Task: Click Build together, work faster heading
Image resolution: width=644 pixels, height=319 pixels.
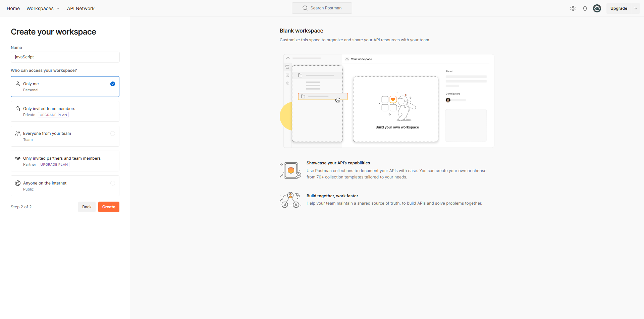Action: [x=332, y=196]
